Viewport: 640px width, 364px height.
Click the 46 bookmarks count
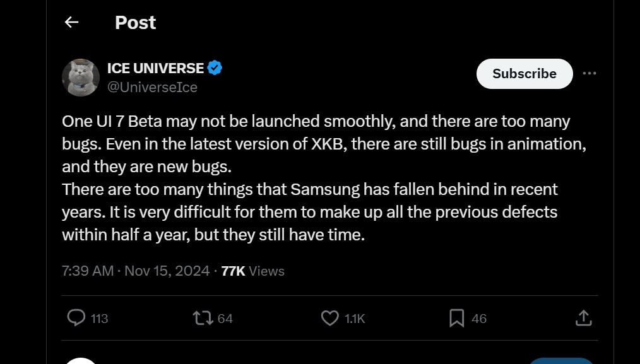[479, 319]
